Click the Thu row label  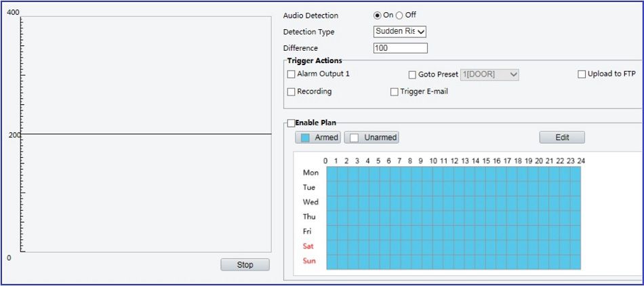[x=309, y=217]
